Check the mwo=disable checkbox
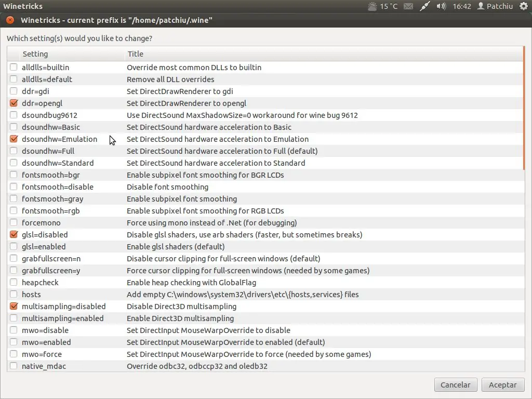The image size is (532, 399). [x=14, y=330]
